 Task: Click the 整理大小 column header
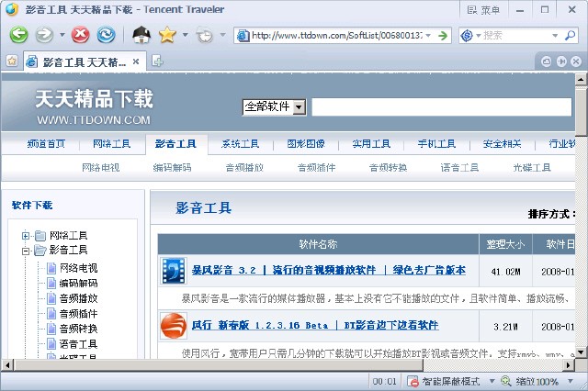[505, 244]
